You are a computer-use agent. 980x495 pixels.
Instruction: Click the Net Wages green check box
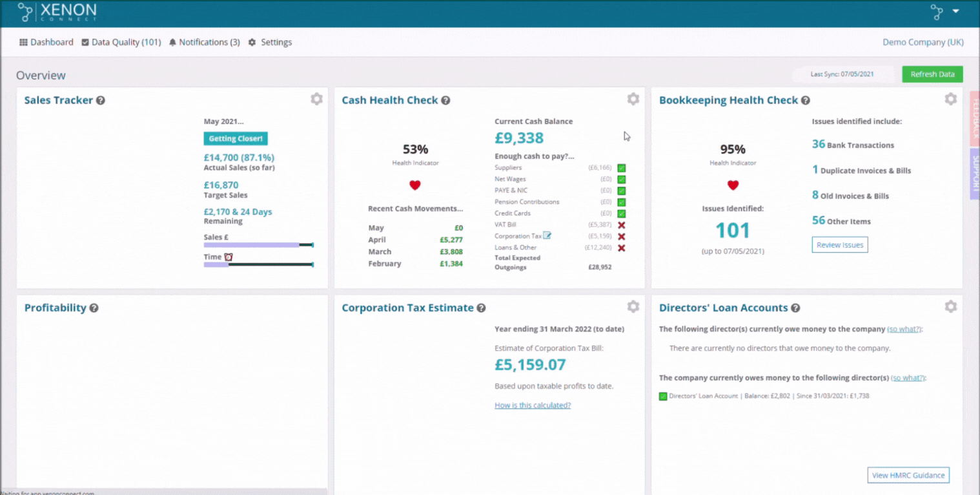622,180
